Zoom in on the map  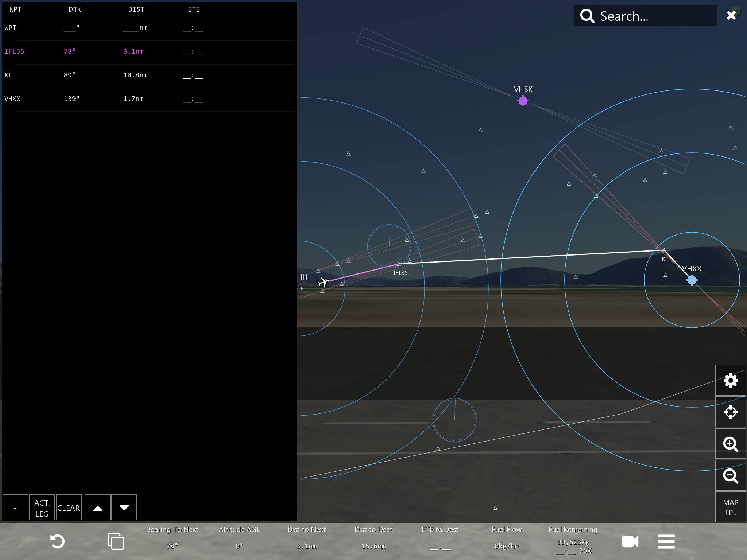tap(730, 444)
